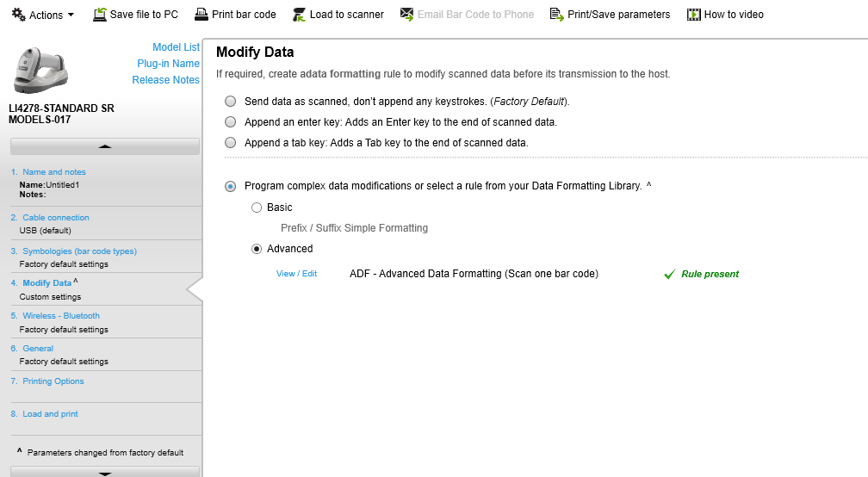This screenshot has height=477, width=868.
Task: Click the Save file to PC icon
Action: (x=100, y=15)
